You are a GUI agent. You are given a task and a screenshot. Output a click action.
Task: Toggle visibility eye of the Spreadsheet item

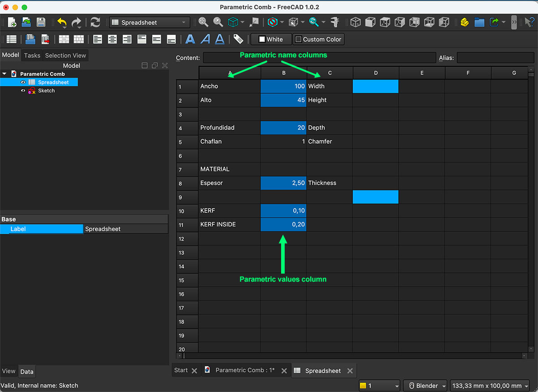23,82
